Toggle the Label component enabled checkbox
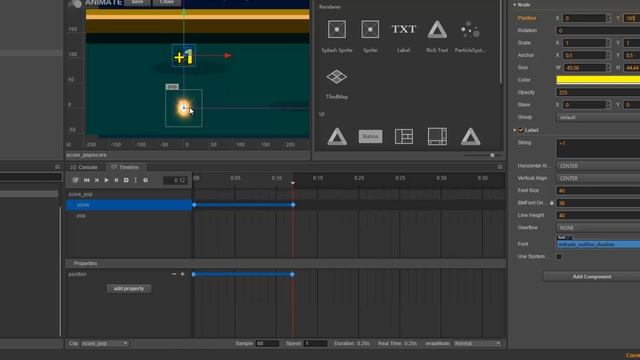Screen dimensions: 640x360 click(x=521, y=130)
